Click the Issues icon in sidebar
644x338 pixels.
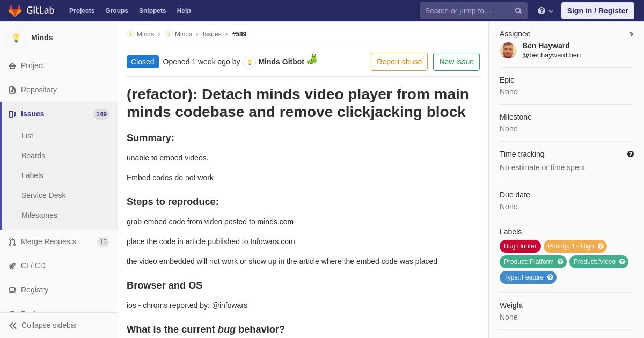12,114
